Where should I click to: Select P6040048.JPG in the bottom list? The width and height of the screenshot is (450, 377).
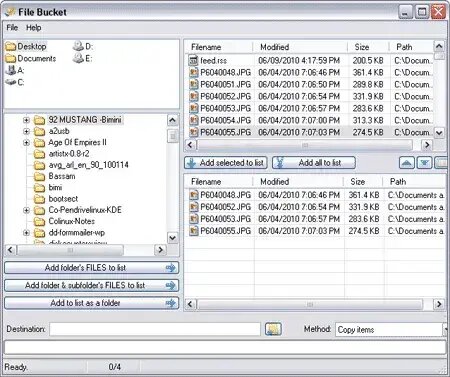pyautogui.click(x=225, y=195)
